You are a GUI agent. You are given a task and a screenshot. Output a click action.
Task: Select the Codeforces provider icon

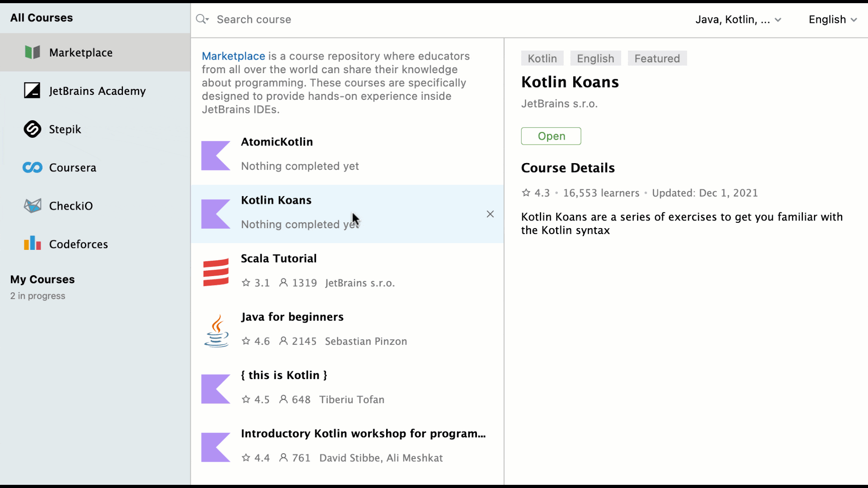pos(32,244)
